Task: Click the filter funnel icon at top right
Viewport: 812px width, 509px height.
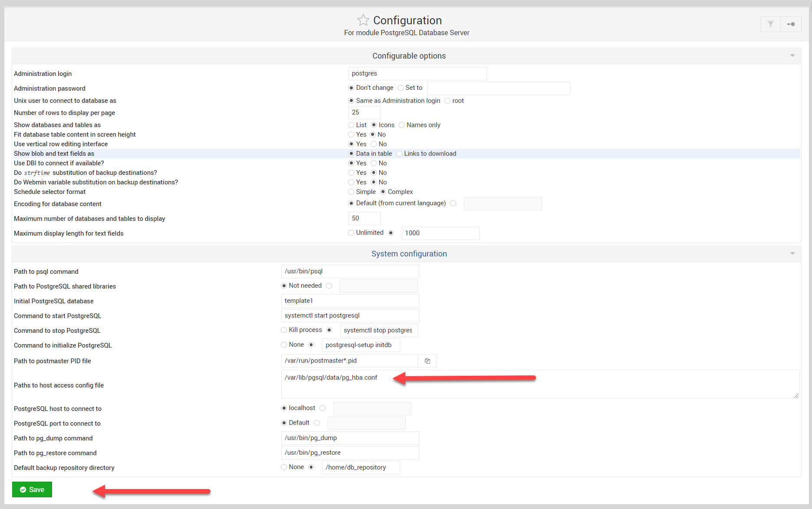Action: click(770, 24)
